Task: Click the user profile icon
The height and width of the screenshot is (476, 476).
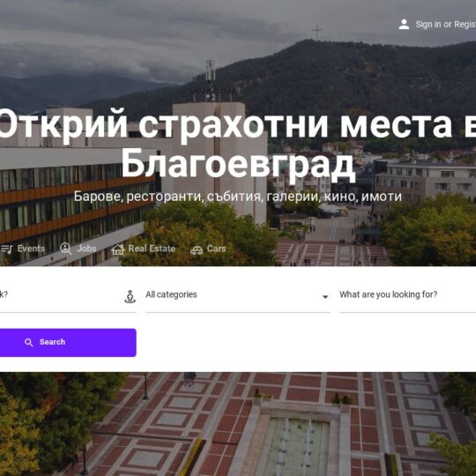Action: 404,25
